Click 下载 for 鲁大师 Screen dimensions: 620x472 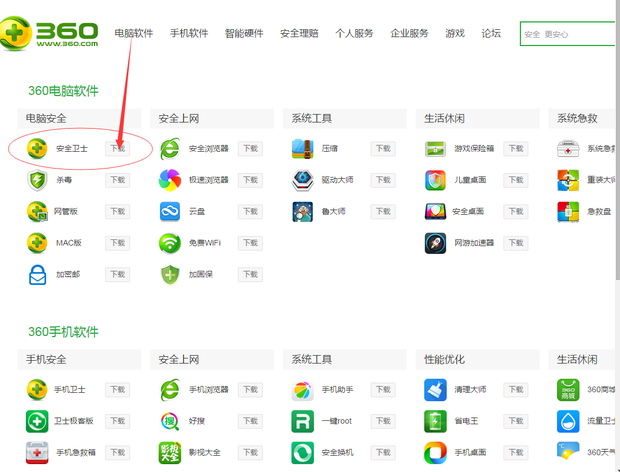(383, 211)
